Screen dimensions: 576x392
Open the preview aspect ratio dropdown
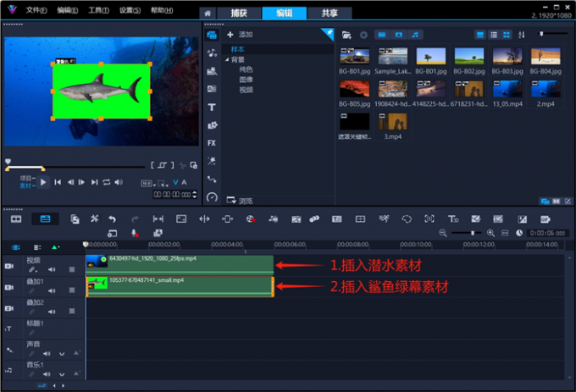pyautogui.click(x=147, y=183)
